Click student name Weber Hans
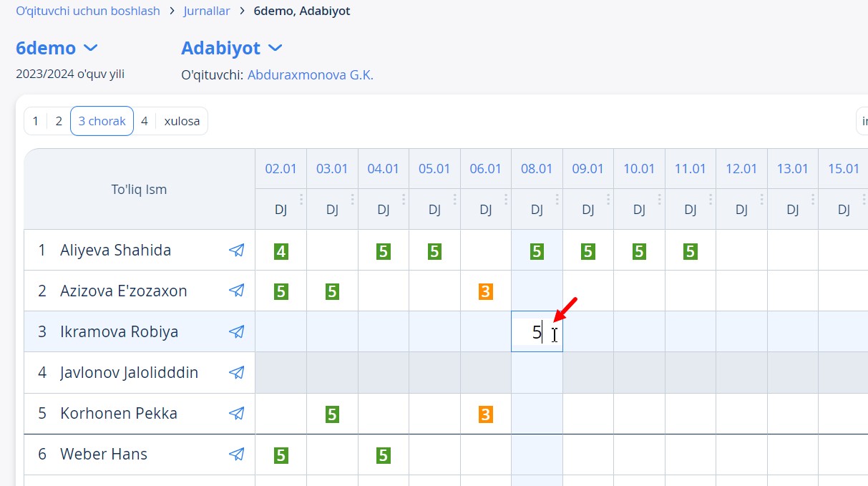 tap(104, 455)
